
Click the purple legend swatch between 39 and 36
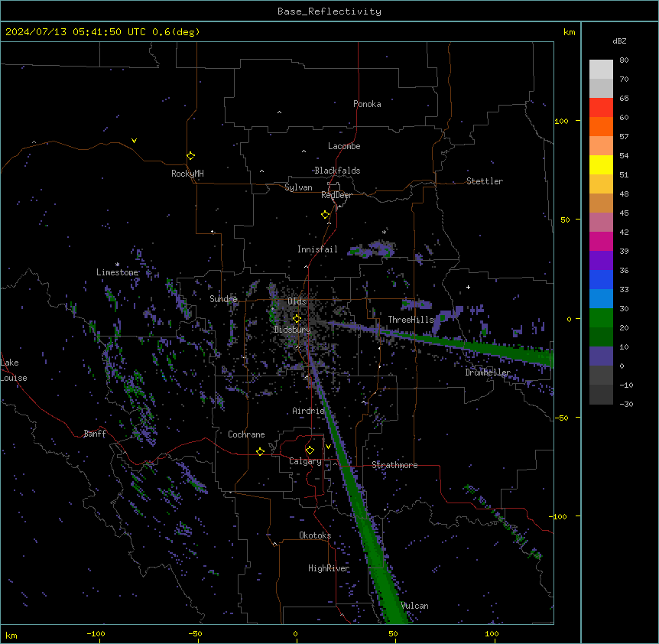601,260
